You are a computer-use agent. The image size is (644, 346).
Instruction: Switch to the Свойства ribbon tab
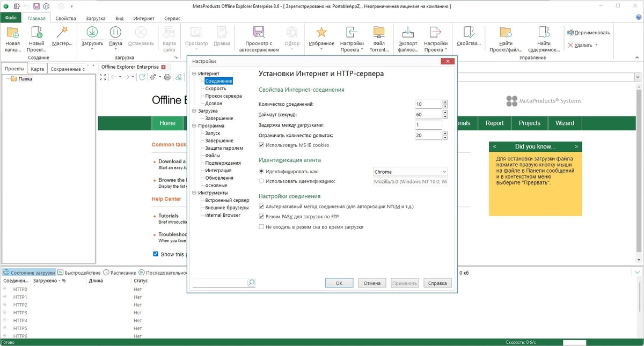point(65,18)
